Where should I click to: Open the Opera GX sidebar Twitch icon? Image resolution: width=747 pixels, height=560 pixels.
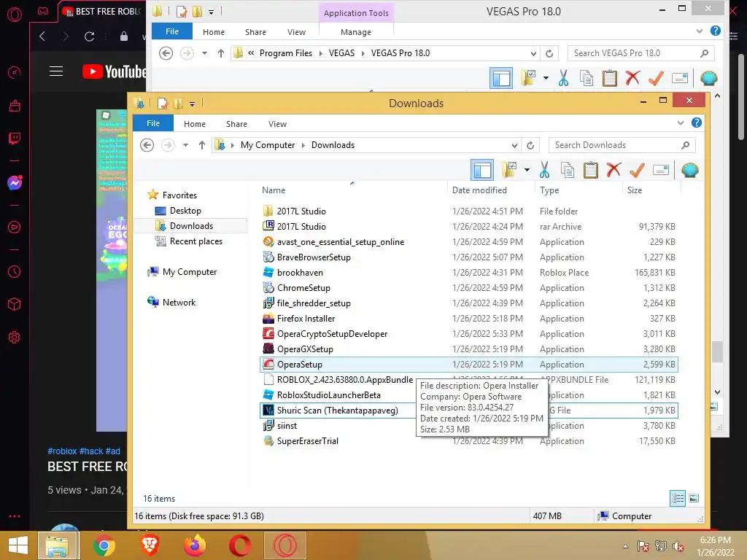(x=15, y=139)
